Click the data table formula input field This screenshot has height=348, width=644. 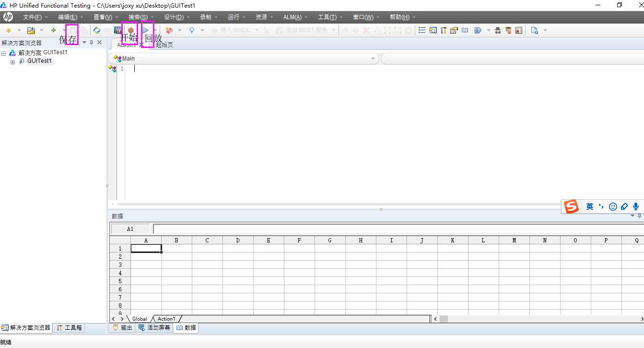point(398,229)
